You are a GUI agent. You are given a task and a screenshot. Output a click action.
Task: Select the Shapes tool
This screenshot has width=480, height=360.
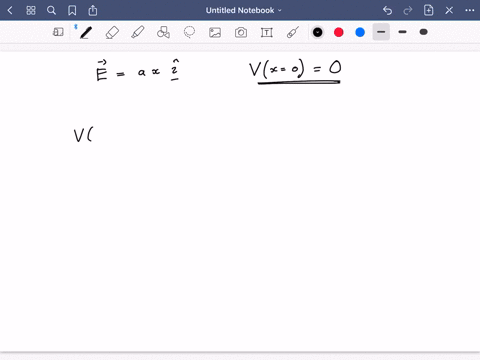click(x=163, y=32)
